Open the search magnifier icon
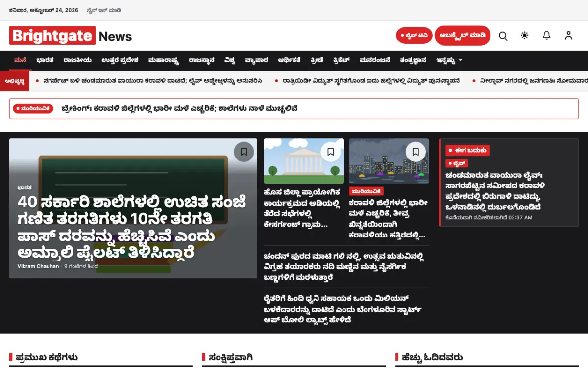The image size is (588, 368). tap(503, 36)
